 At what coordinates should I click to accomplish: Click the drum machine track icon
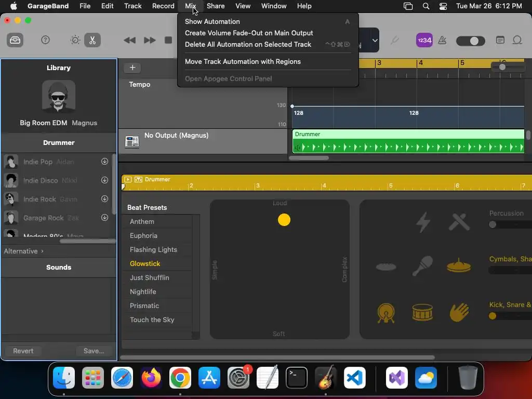tap(132, 141)
